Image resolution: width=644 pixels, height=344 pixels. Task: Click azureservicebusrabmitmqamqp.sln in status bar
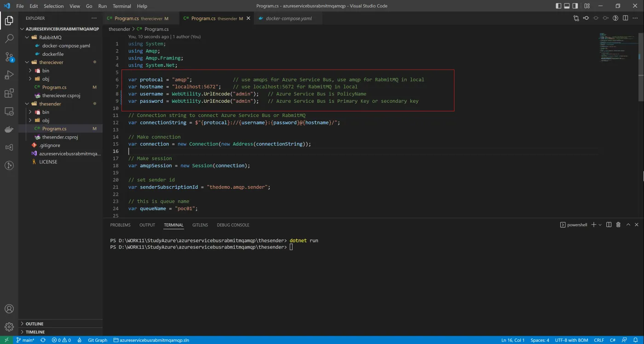151,340
